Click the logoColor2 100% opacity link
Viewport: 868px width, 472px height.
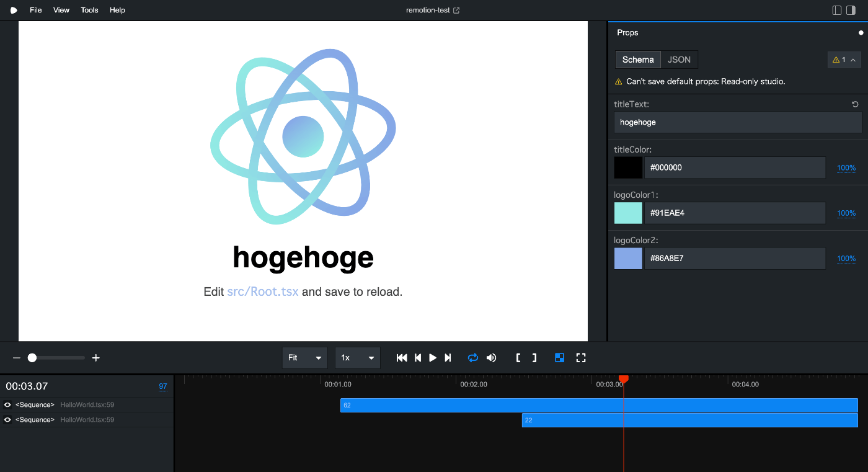846,259
